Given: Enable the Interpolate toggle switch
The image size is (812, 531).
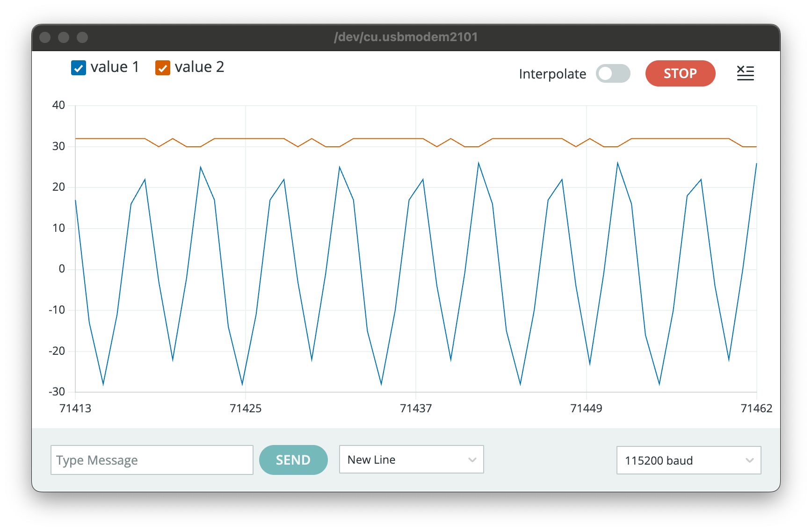Looking at the screenshot, I should (613, 73).
